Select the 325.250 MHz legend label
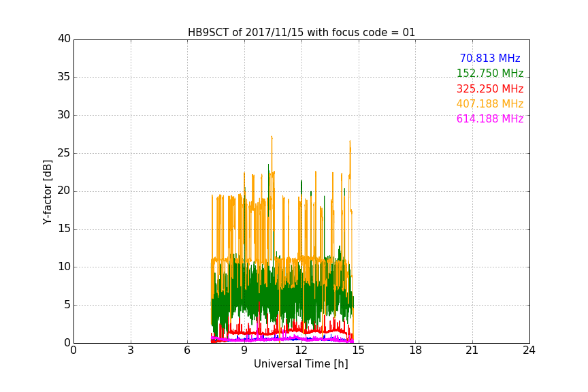The height and width of the screenshot is (392, 588). click(490, 89)
